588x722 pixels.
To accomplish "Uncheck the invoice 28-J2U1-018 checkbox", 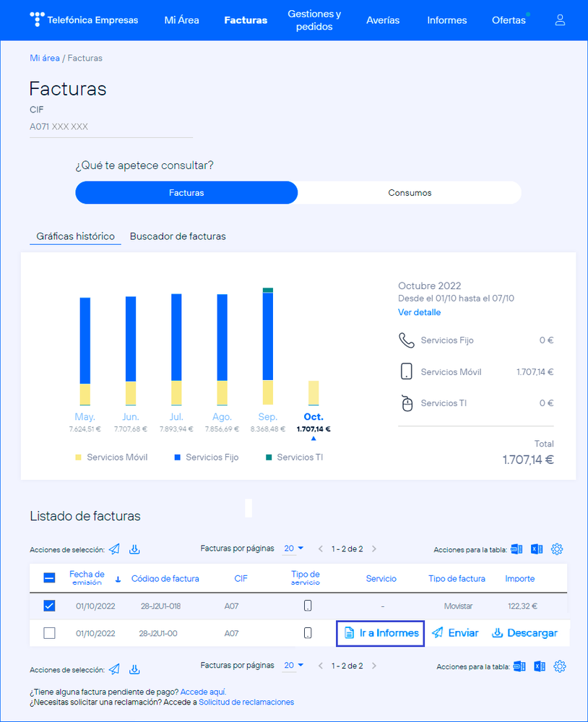I will [49, 606].
